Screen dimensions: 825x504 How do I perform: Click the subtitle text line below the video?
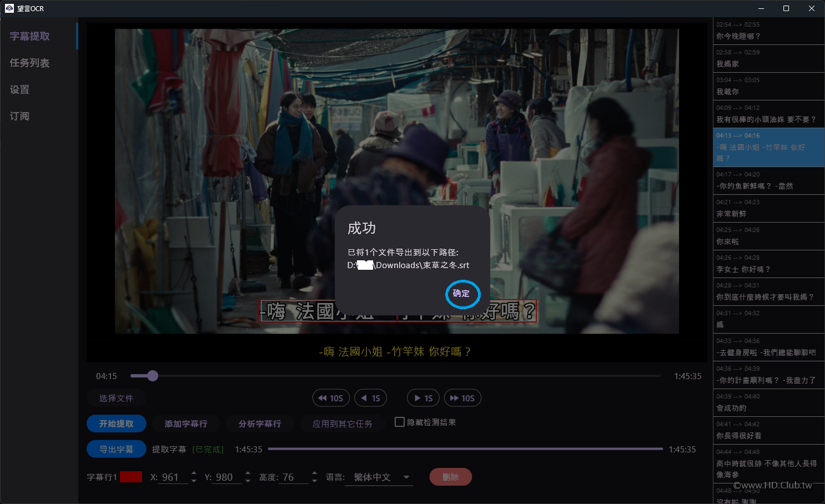pyautogui.click(x=395, y=351)
